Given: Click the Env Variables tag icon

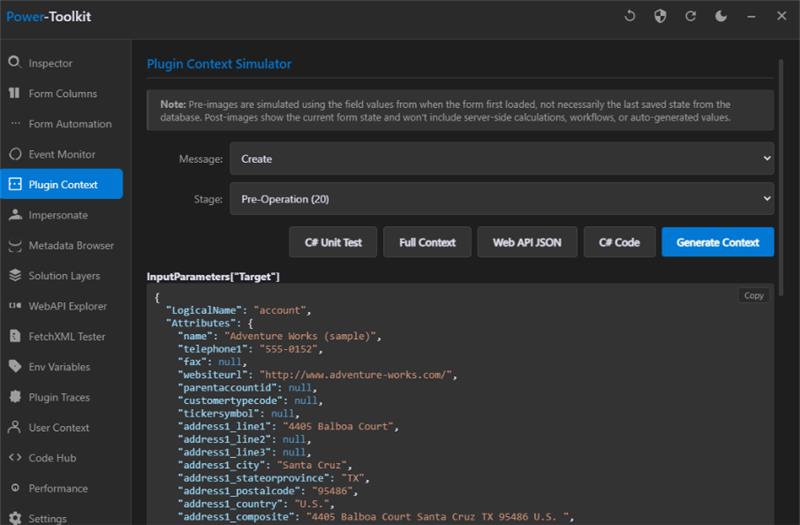Looking at the screenshot, I should [x=14, y=367].
